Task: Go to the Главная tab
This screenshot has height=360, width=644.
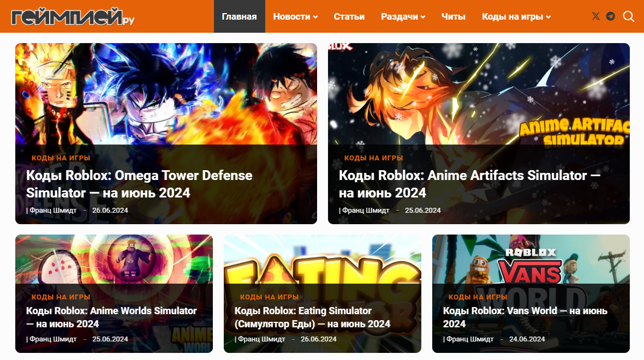Action: (240, 16)
